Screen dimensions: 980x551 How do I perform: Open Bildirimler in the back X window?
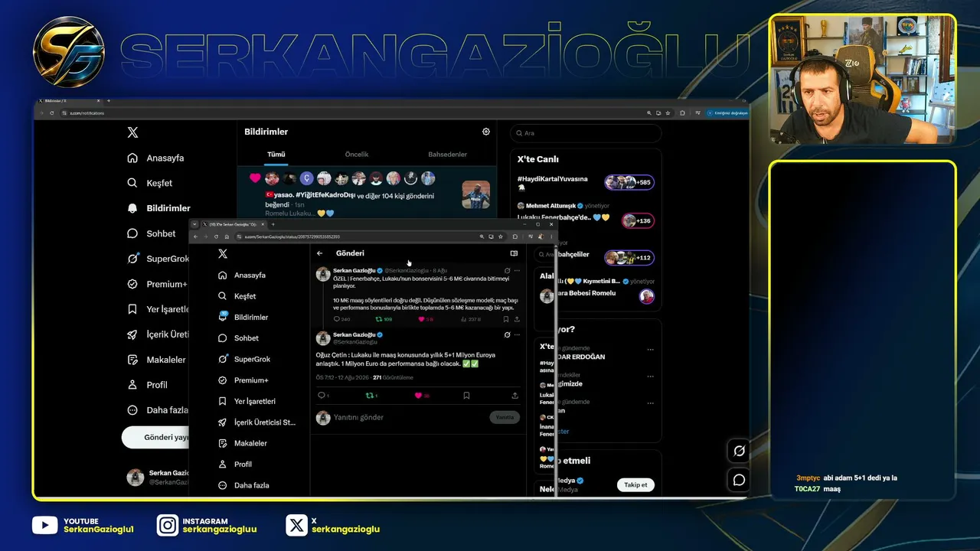pos(158,208)
